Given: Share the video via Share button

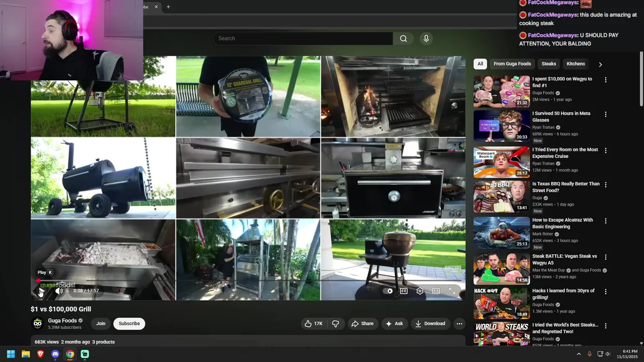Looking at the screenshot, I should click(x=362, y=324).
